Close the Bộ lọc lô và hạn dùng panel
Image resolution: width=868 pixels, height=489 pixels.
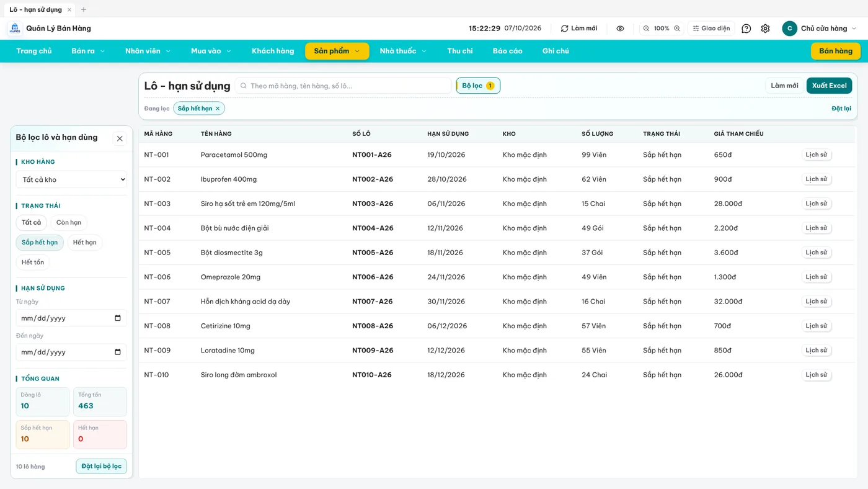pos(120,138)
